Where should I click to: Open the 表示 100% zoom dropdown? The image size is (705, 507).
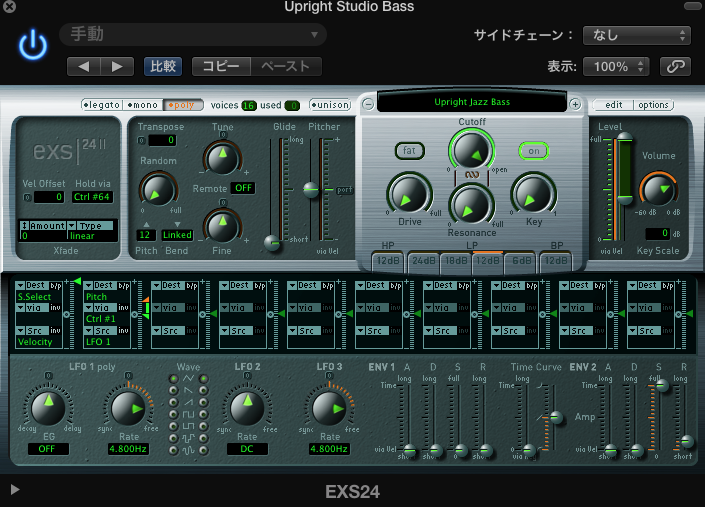(616, 67)
